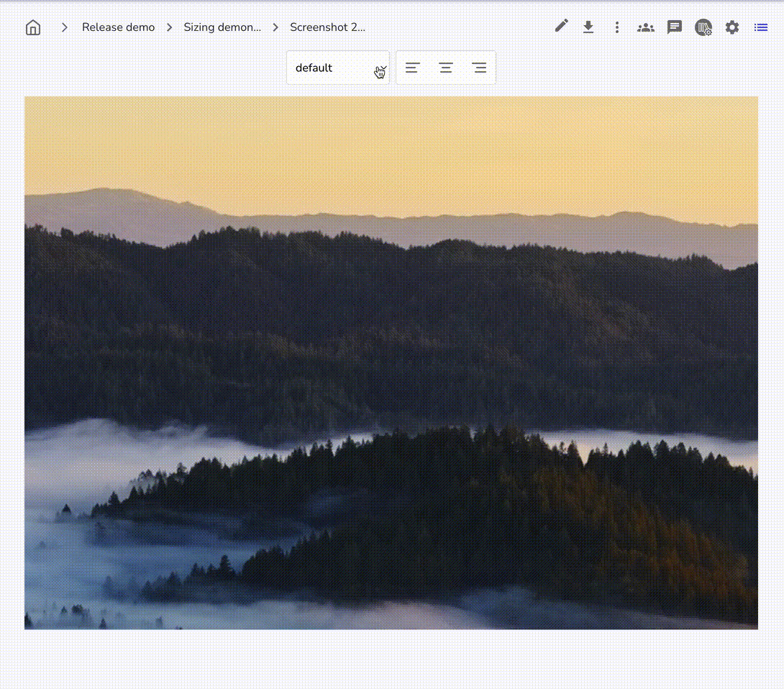Viewport: 784px width, 689px height.
Task: Center align the image
Action: [x=446, y=68]
